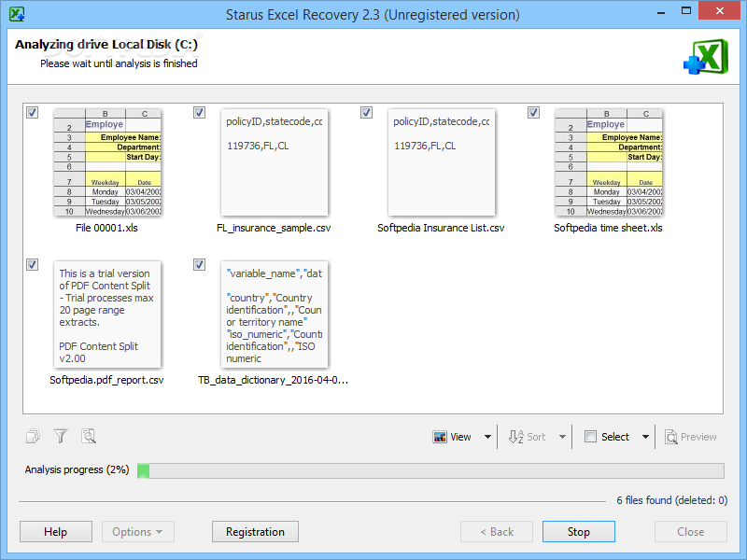Click the Close button at bottom right
This screenshot has height=560, width=747.
691,531
